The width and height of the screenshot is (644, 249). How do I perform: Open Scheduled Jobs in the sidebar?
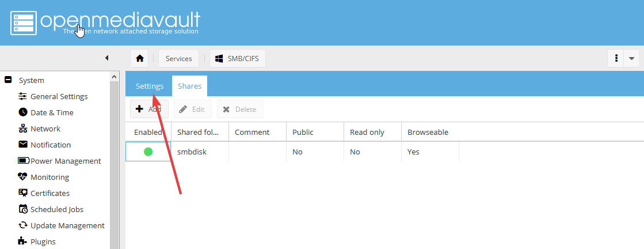(56, 209)
